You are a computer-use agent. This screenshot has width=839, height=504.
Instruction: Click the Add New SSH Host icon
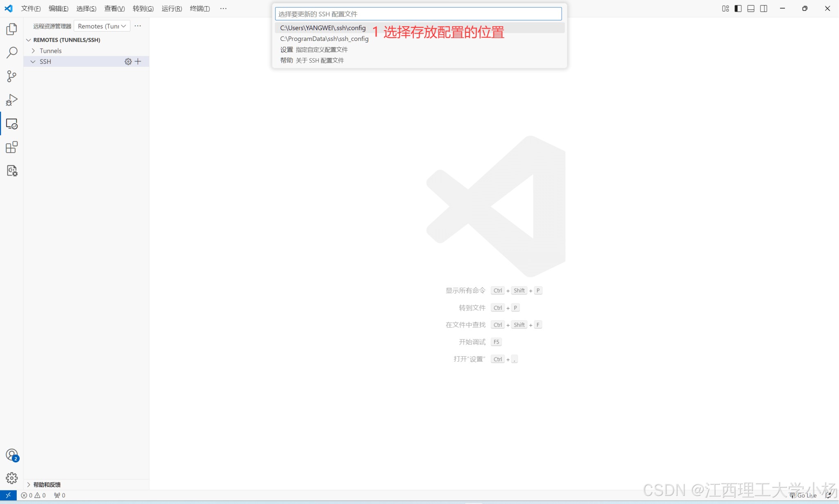pyautogui.click(x=138, y=61)
